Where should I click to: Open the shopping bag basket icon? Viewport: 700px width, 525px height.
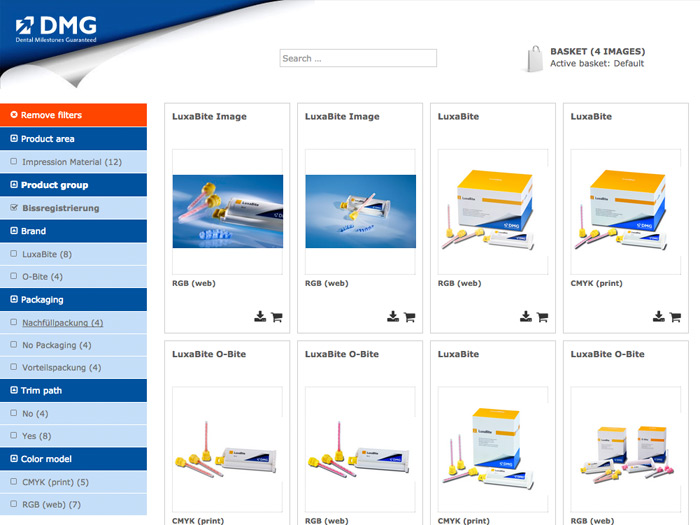click(x=533, y=58)
